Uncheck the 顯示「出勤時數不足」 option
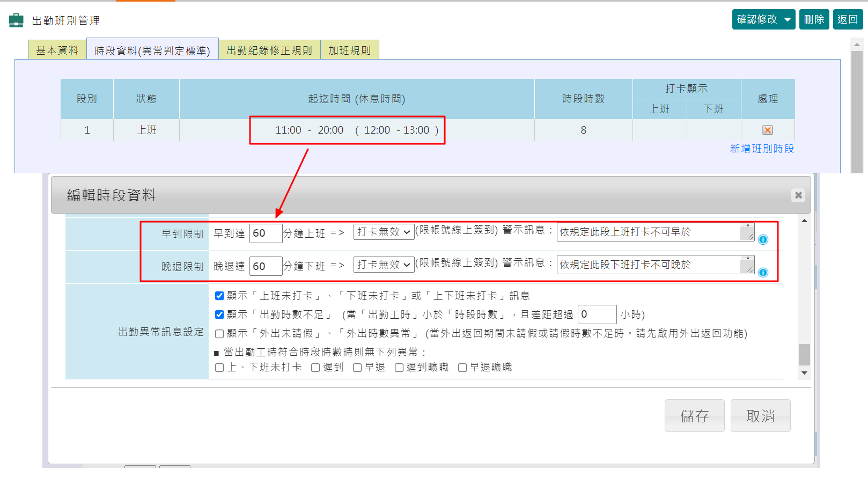Screen dimensions: 868x483 coord(219,314)
